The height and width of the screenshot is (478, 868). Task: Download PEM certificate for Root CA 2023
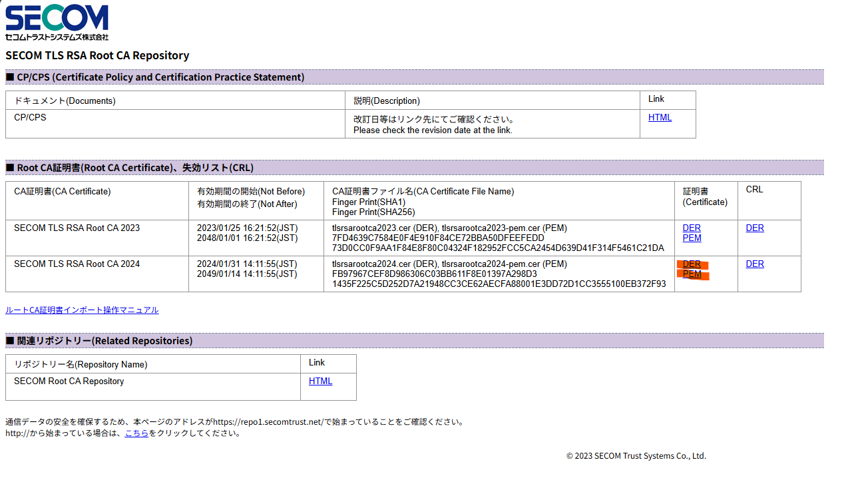(x=692, y=238)
